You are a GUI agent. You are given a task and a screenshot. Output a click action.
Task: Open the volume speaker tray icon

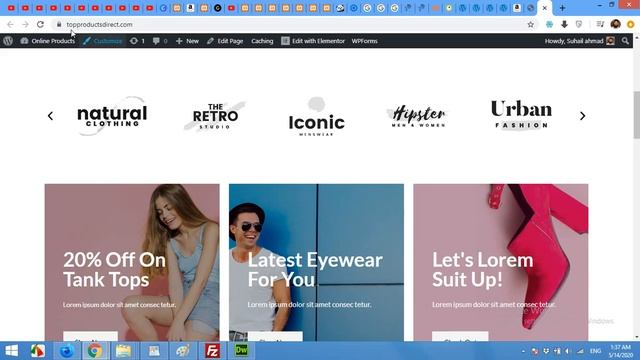pyautogui.click(x=568, y=351)
